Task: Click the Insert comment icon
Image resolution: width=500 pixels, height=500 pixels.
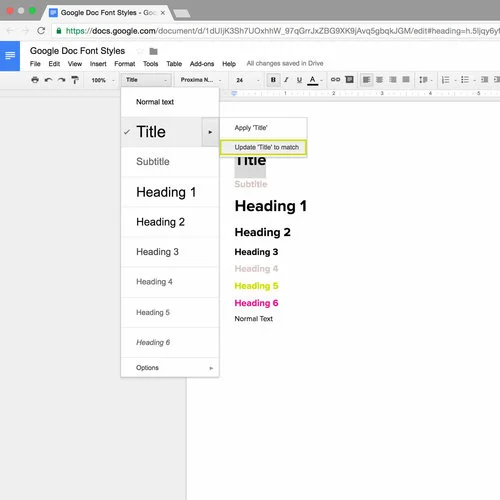Action: (349, 79)
